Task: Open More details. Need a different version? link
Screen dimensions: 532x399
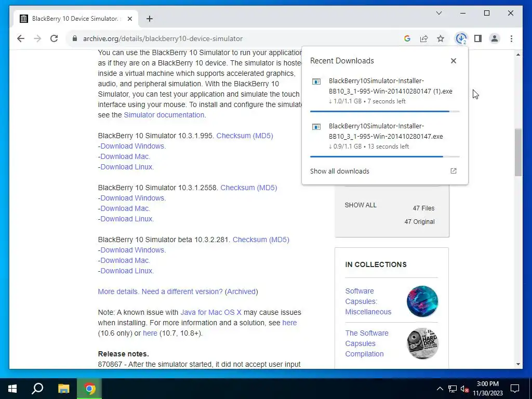Action: tap(160, 292)
